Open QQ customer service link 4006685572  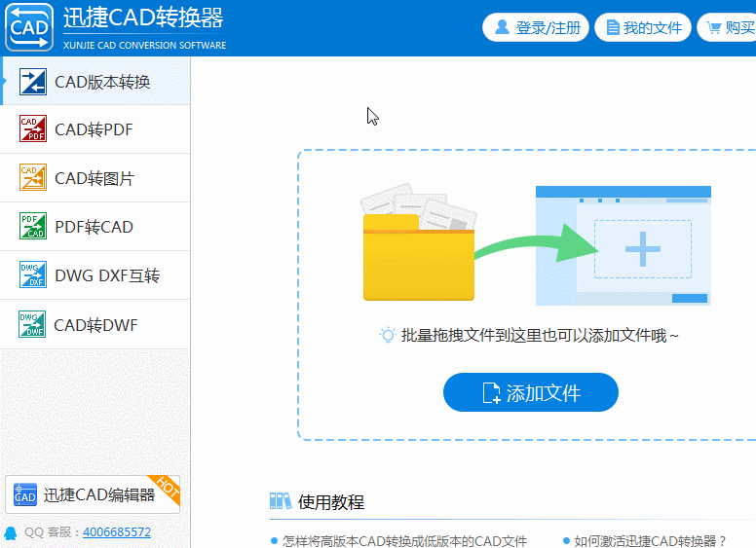[x=117, y=532]
